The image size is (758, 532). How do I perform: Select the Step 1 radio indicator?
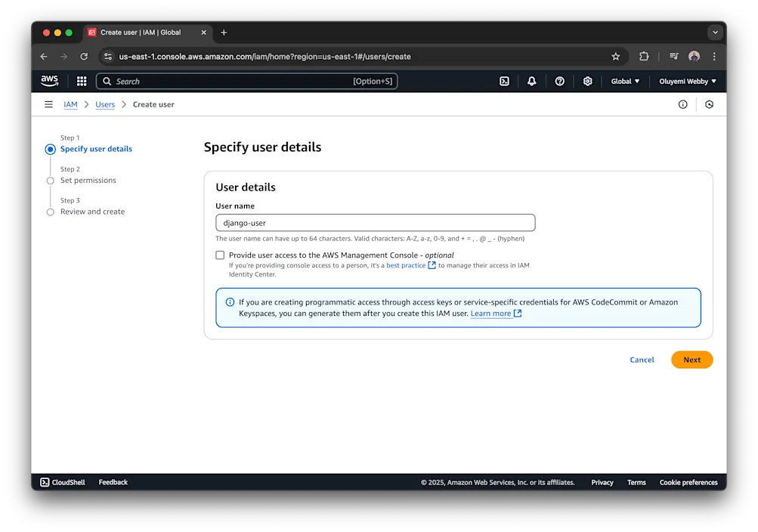pos(49,149)
